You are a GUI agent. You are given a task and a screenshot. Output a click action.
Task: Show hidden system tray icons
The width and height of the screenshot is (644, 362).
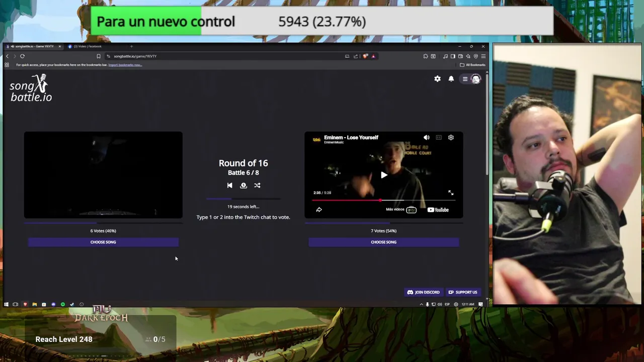tap(422, 304)
